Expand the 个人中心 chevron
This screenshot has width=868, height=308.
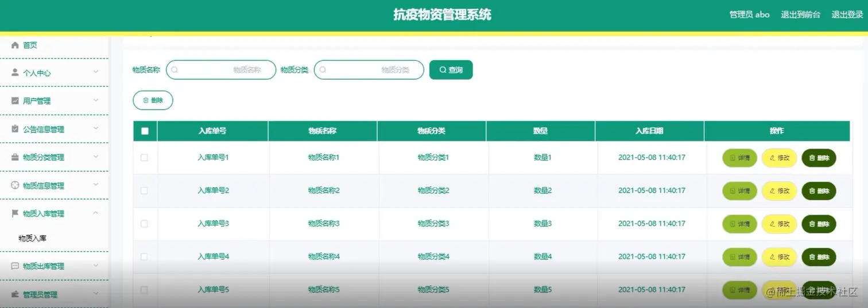pos(96,72)
